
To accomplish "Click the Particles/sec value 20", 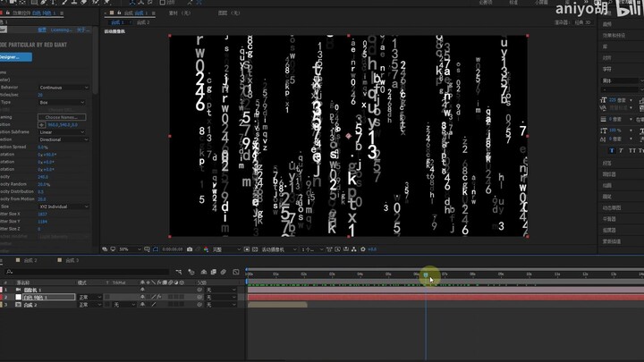I will pos(40,95).
